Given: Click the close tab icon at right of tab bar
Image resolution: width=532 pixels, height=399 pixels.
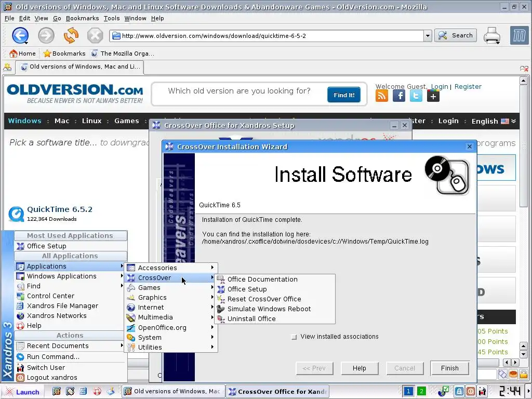Looking at the screenshot, I should click(524, 69).
